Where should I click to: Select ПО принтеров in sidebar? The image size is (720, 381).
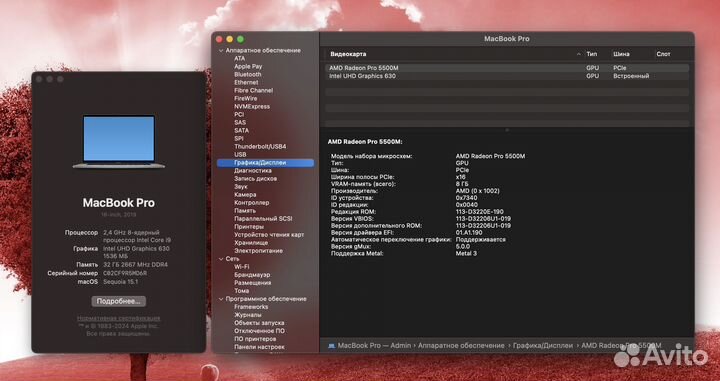255,339
